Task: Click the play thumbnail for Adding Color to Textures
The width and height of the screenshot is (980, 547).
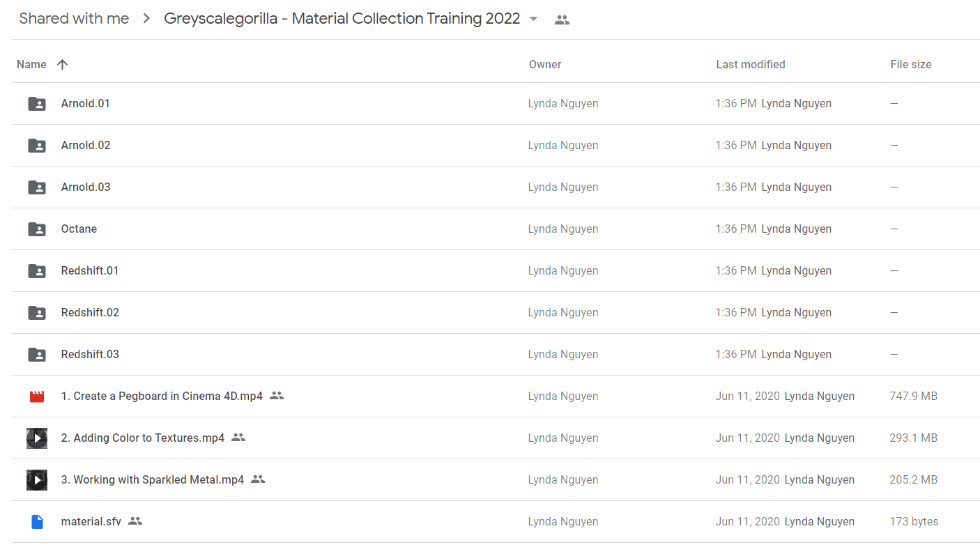Action: [37, 438]
